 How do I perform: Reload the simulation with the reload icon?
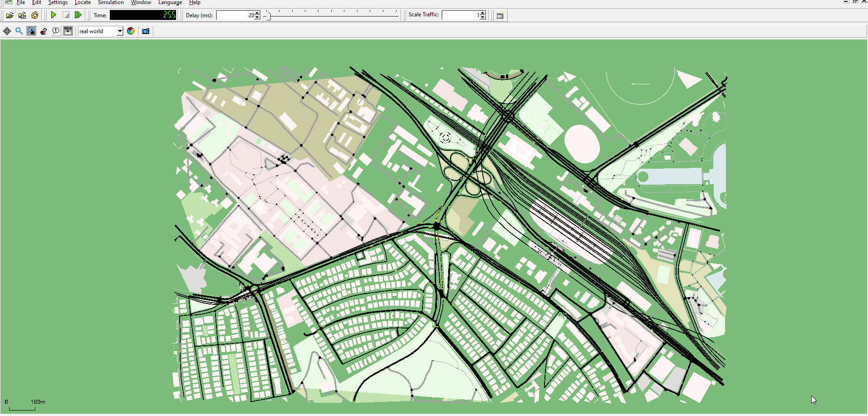35,15
